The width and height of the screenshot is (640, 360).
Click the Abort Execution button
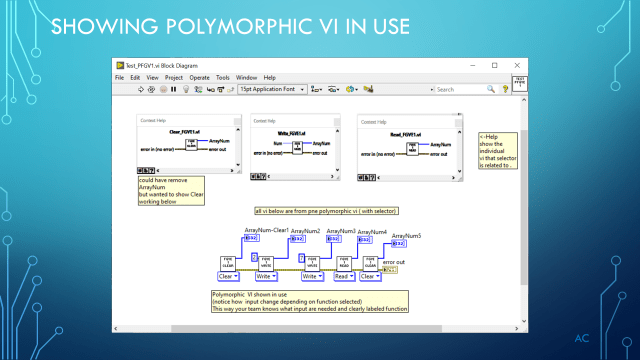163,89
